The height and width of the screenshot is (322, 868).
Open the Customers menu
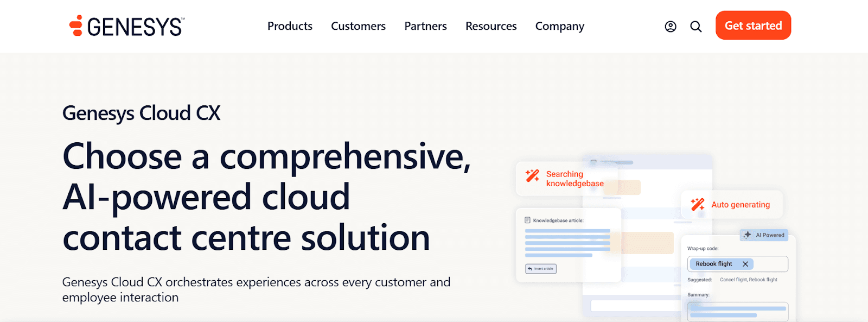pyautogui.click(x=358, y=26)
